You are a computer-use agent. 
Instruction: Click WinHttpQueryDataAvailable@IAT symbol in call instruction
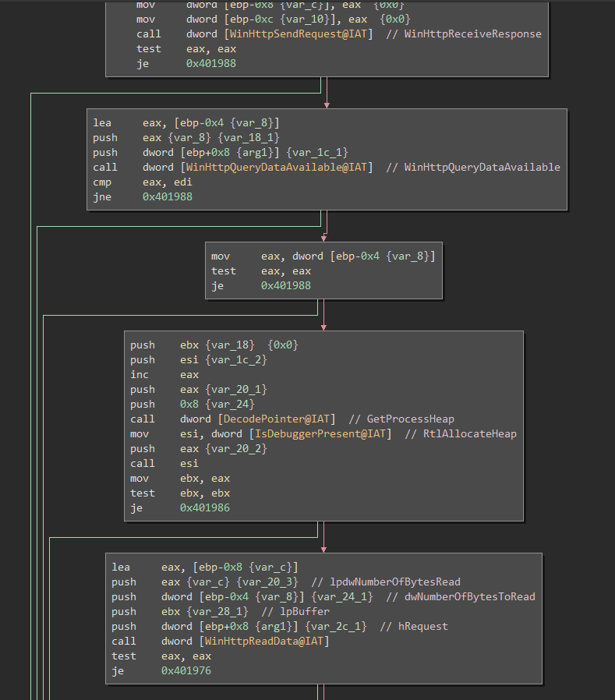277,168
